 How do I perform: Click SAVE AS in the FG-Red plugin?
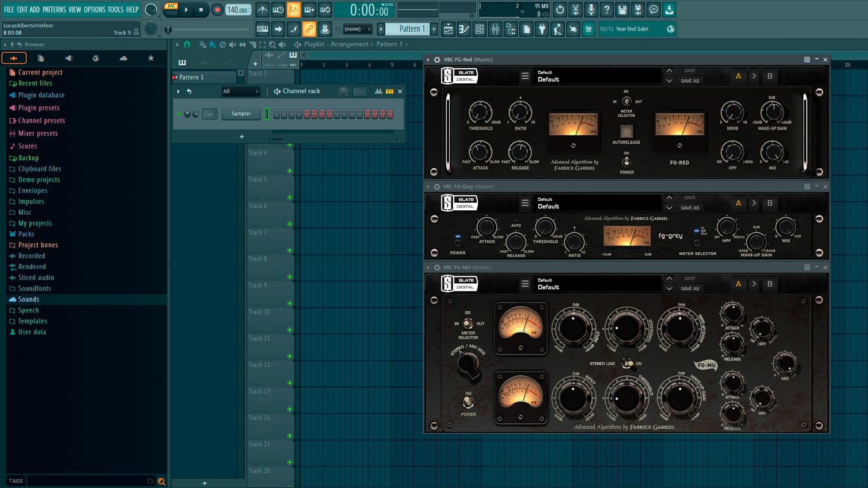pyautogui.click(x=690, y=81)
